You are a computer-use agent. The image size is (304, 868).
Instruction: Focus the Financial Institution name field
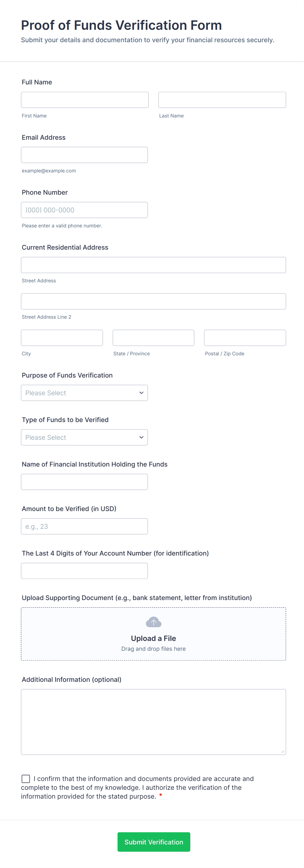coord(84,482)
